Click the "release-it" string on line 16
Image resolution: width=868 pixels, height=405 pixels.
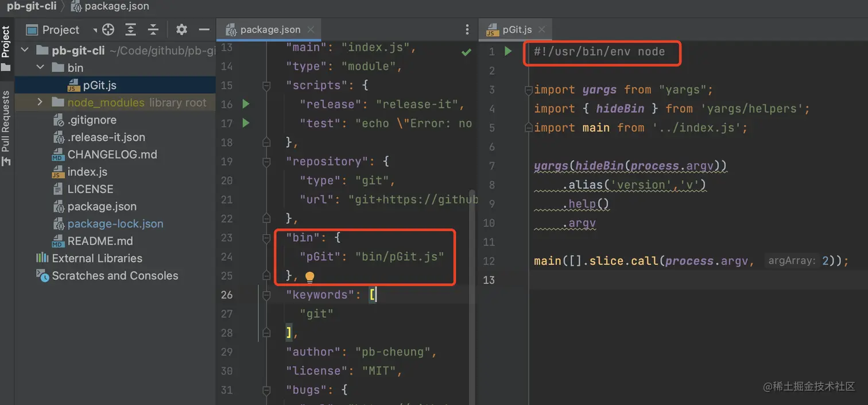[417, 105]
